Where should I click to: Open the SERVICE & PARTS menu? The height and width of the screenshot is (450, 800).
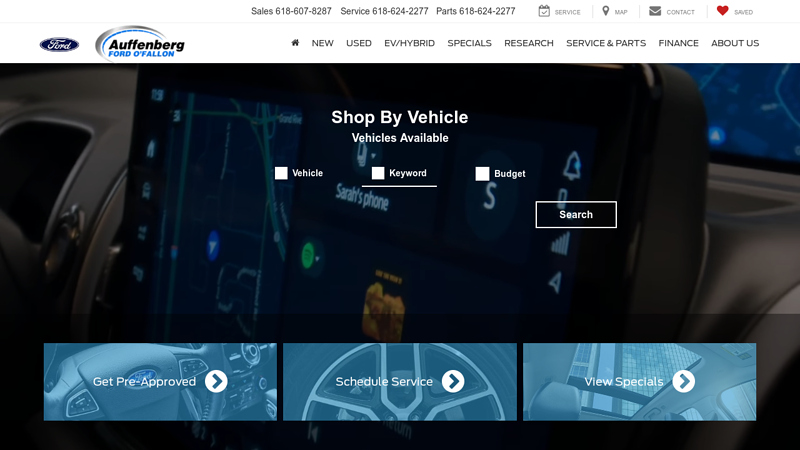[x=606, y=43]
